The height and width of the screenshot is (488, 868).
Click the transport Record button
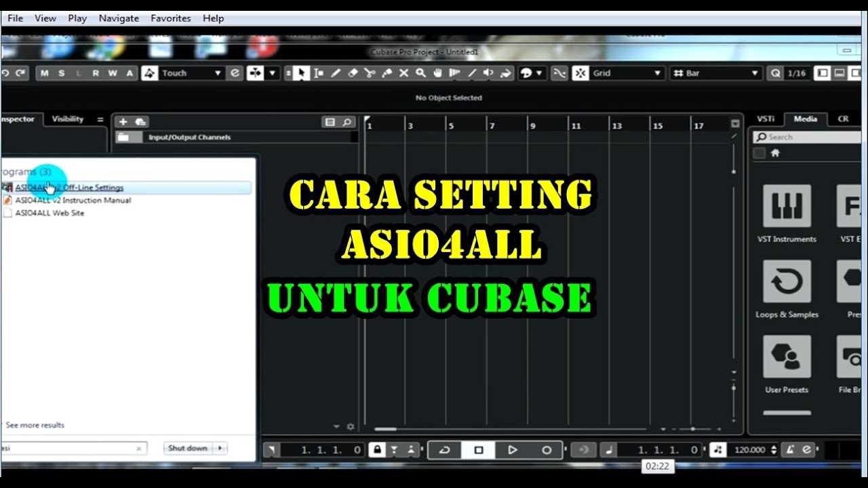(x=547, y=449)
